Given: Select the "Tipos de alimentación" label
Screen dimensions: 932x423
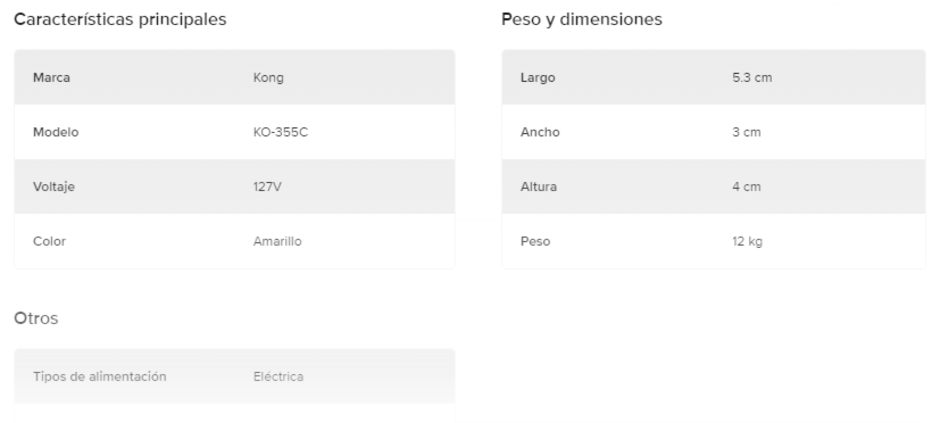Looking at the screenshot, I should click(x=100, y=376).
